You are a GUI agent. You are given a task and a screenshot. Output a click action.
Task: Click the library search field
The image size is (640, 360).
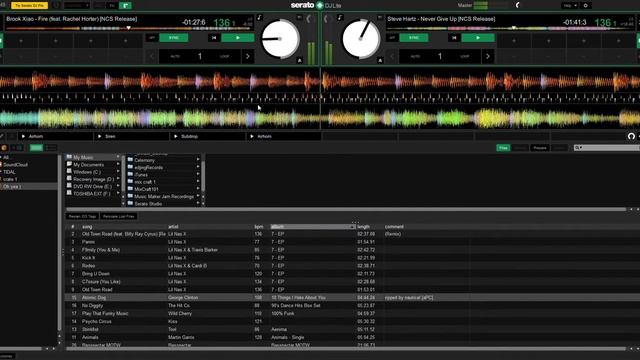[x=607, y=148]
